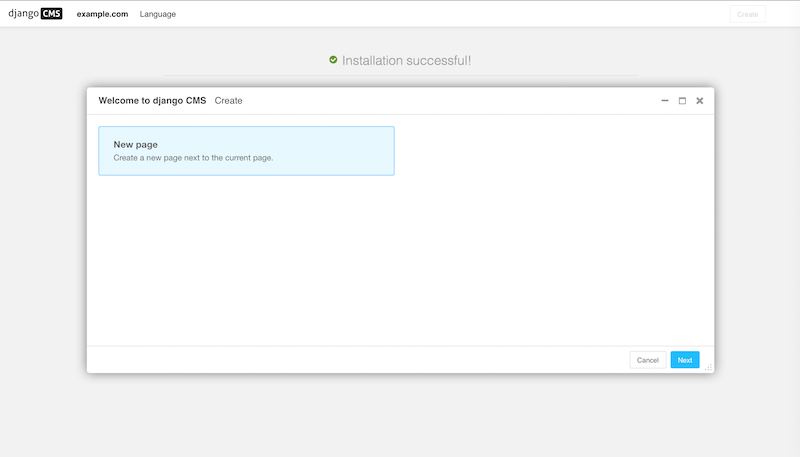
Task: Click the django CMS logo
Action: click(x=35, y=14)
